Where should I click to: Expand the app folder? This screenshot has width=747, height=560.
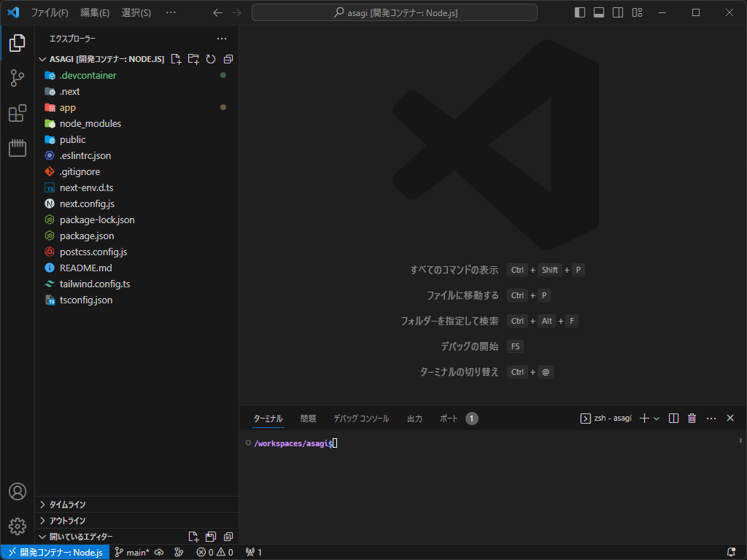point(136,108)
